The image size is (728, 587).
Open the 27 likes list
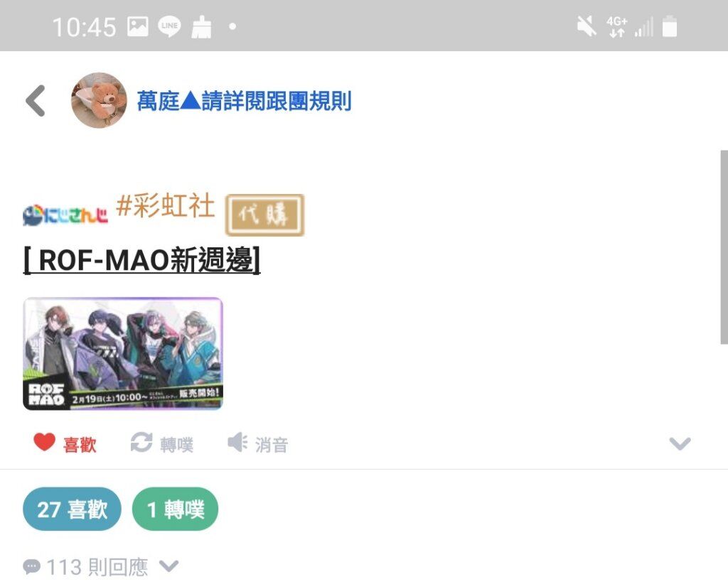72,509
